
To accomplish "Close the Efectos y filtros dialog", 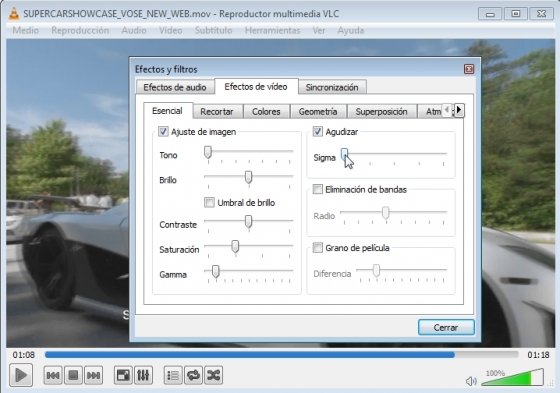I will pyautogui.click(x=469, y=69).
